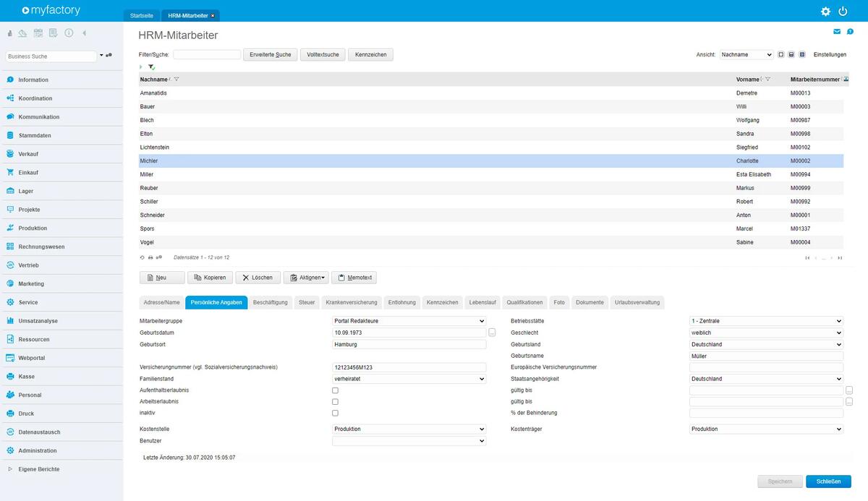Collapse the sidebar with the left arrow
This screenshot has height=501, width=868.
click(x=84, y=33)
